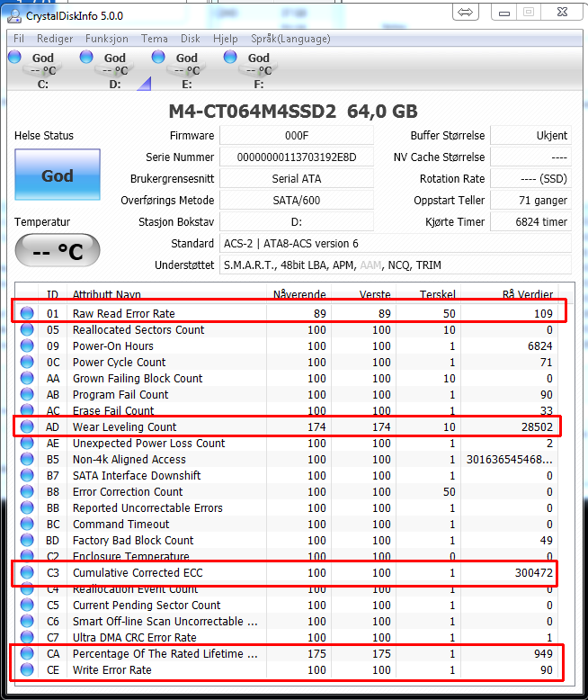Click status circle for Error Correction Count
Screen dimensions: 588x700
[x=27, y=491]
